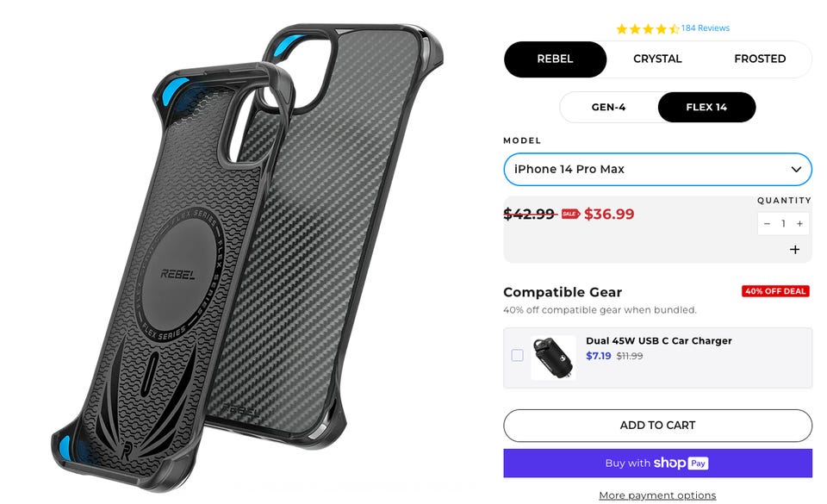Tick the Dual 45W Car Charger checkbox
The image size is (827, 504).
pyautogui.click(x=518, y=355)
